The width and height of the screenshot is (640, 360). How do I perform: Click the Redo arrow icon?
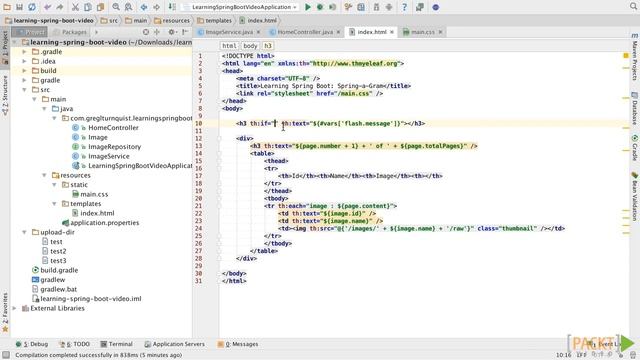tap(60, 7)
